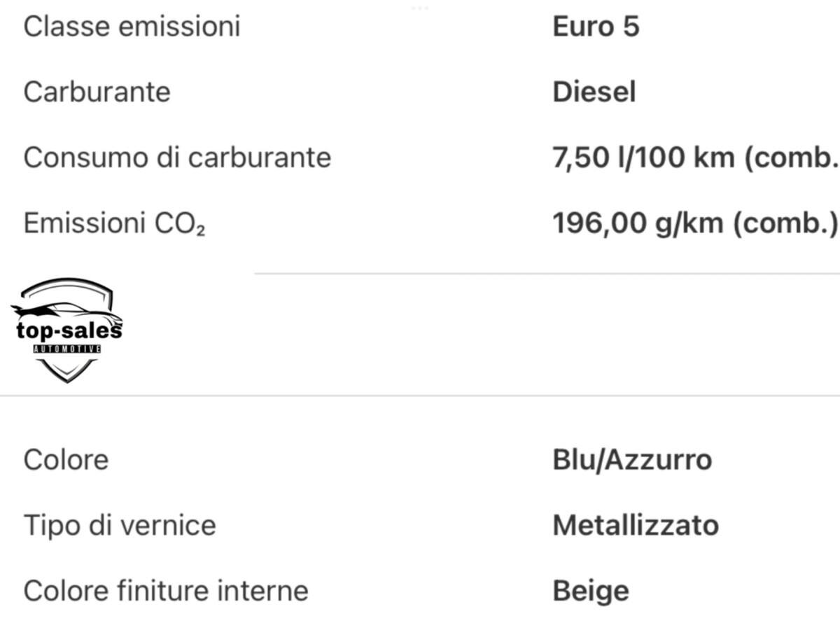Select the Colore finiture interne label
840x630 pixels.
pyautogui.click(x=166, y=591)
